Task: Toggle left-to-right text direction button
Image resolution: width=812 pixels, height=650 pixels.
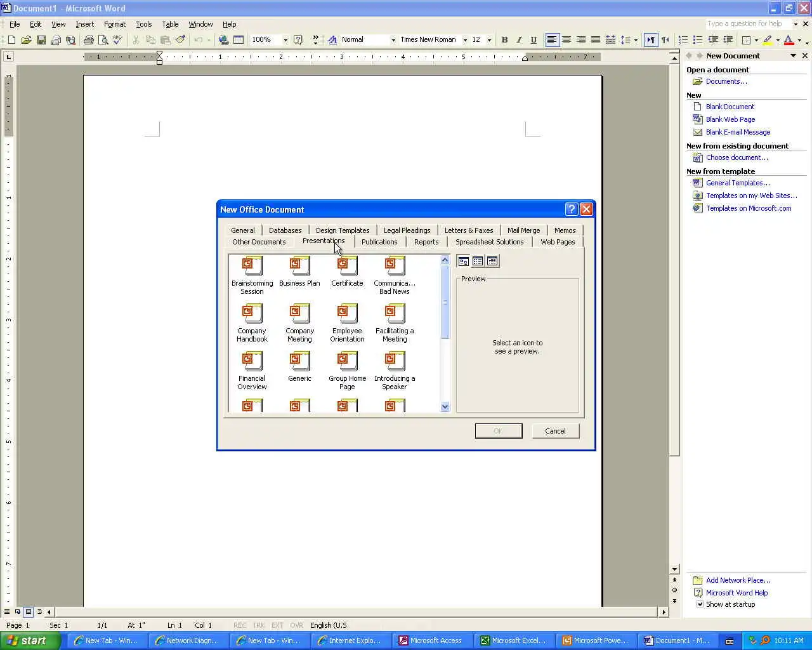Action: 651,40
